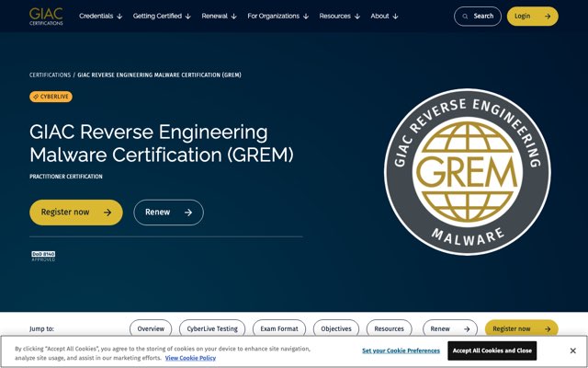
Task: Click the yellow Login button
Action: pos(533,17)
